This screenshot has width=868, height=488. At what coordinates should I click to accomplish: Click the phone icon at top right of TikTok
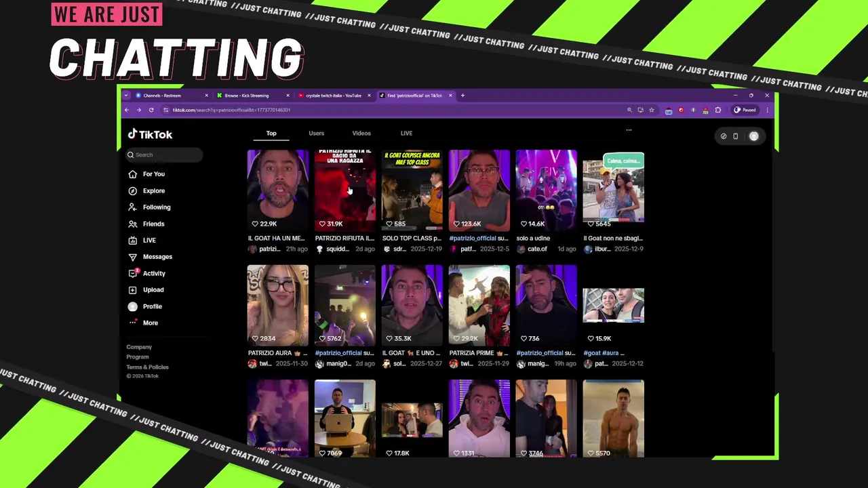[736, 136]
